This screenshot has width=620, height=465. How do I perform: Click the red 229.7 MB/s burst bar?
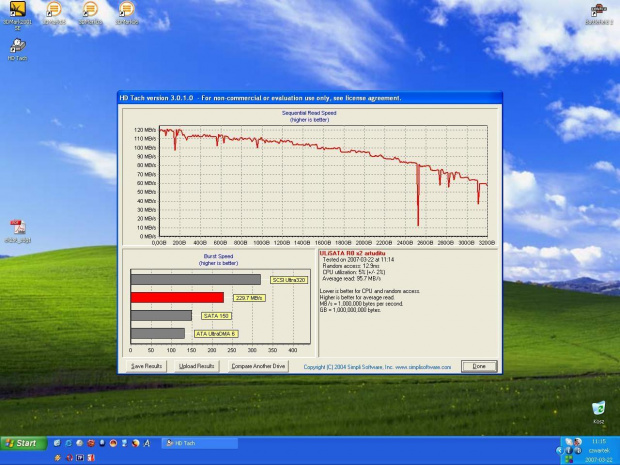pos(177,298)
